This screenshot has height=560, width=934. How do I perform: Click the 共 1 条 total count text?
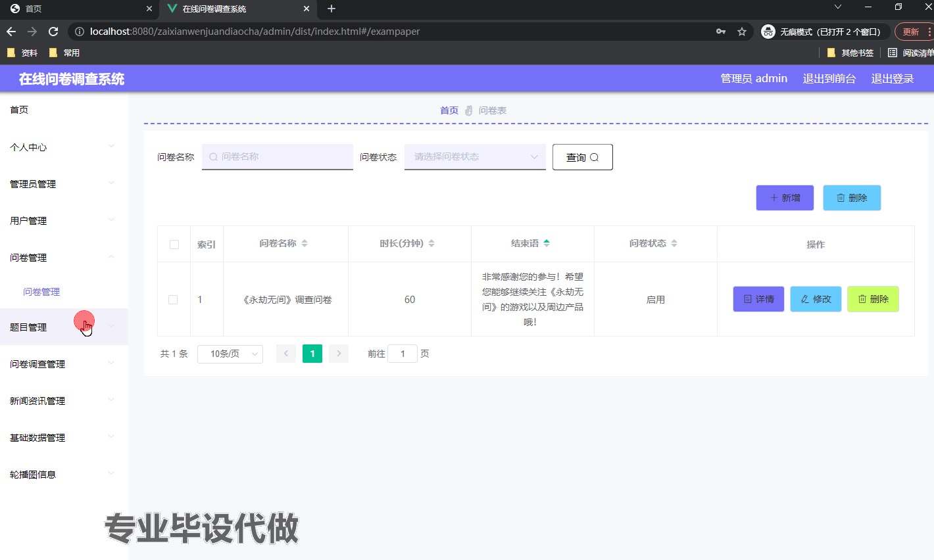174,354
